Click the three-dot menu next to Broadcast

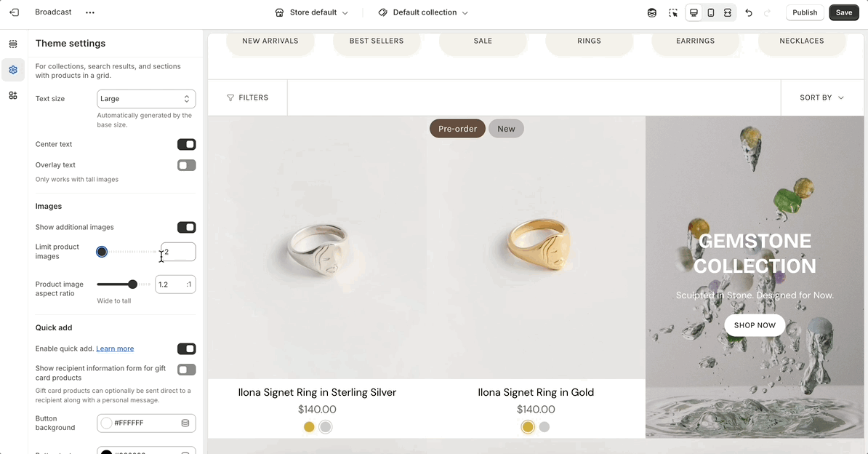coord(89,12)
